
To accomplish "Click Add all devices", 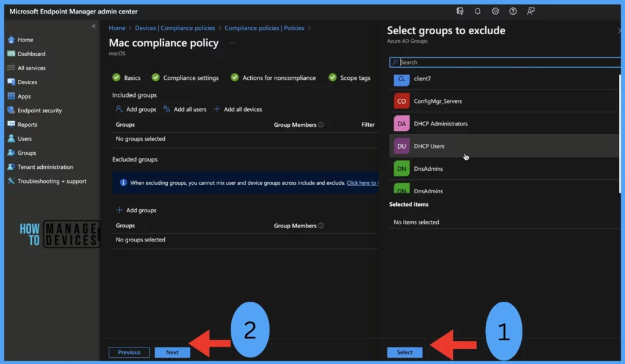I will [238, 109].
